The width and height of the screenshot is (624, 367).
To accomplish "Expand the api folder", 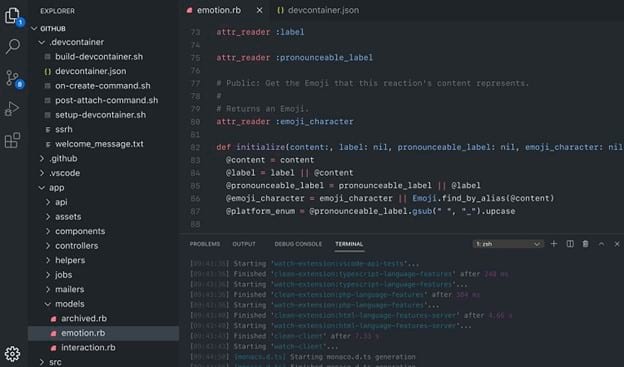I will coord(48,202).
